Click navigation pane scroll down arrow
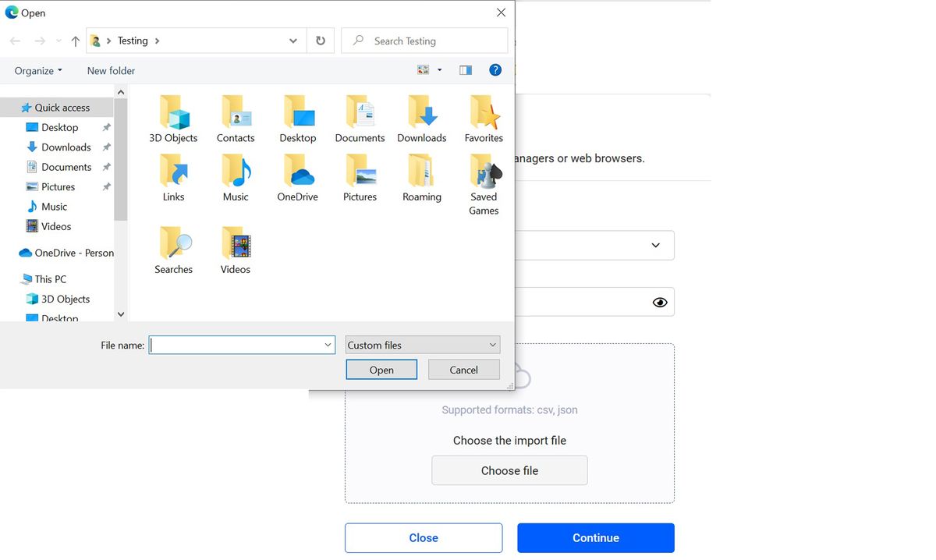Image resolution: width=936 pixels, height=560 pixels. pyautogui.click(x=120, y=314)
